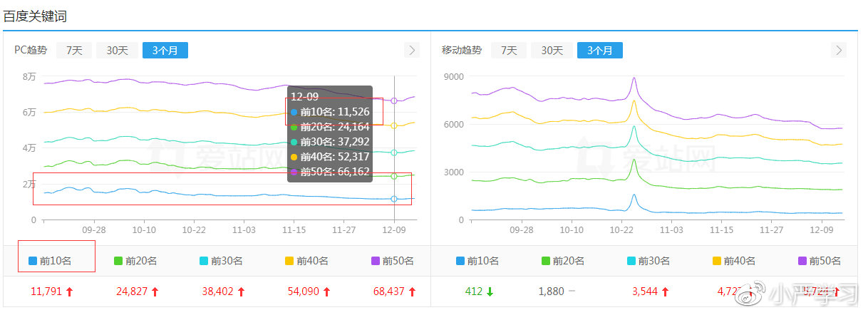Image resolution: width=868 pixels, height=315 pixels.
Task: Click the 移动趋势 label
Action: coord(462,51)
